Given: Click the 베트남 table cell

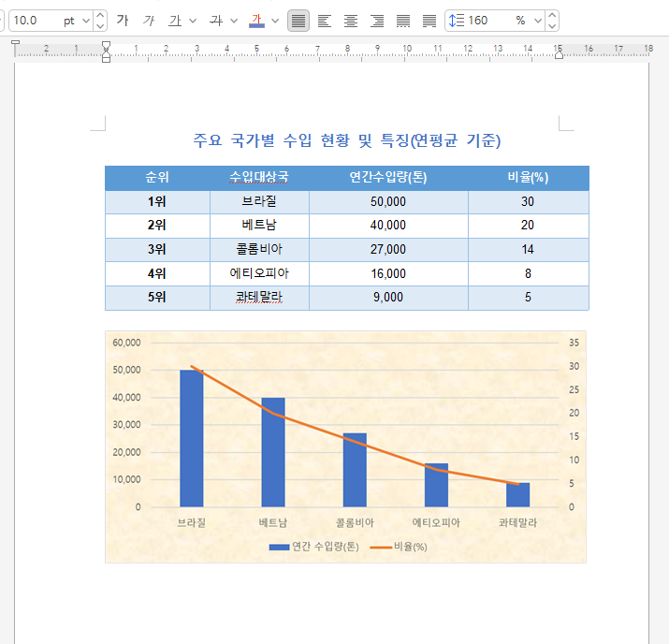Looking at the screenshot, I should (259, 226).
